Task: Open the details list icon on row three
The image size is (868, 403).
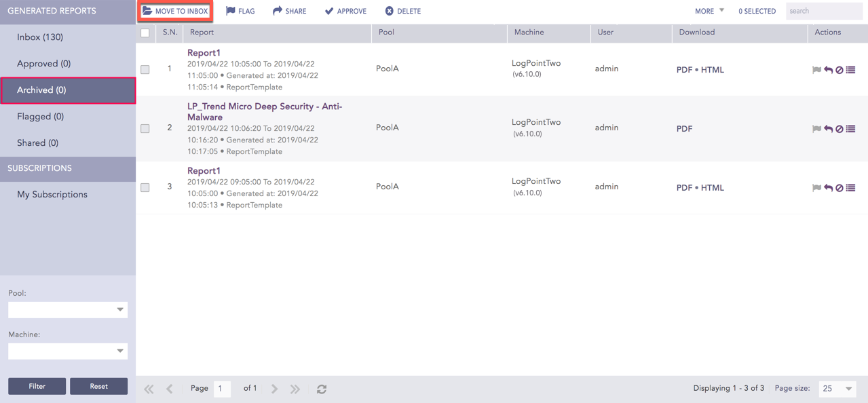Action: pos(850,188)
